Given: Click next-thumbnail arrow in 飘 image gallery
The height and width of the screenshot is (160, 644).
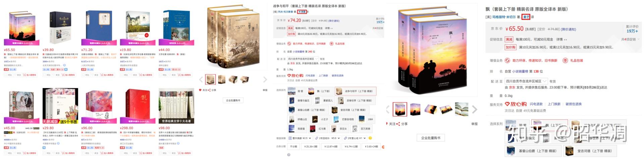Looking at the screenshot, I should click(x=475, y=109).
